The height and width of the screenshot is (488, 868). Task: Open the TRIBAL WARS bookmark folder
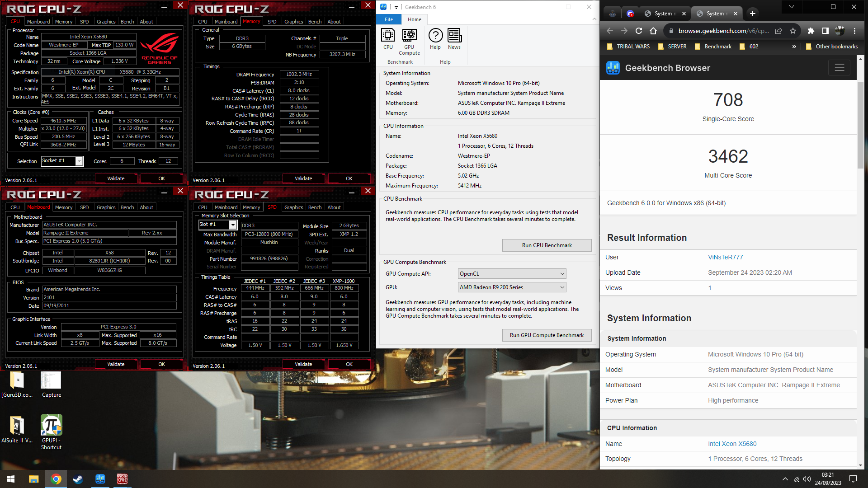[x=628, y=47]
